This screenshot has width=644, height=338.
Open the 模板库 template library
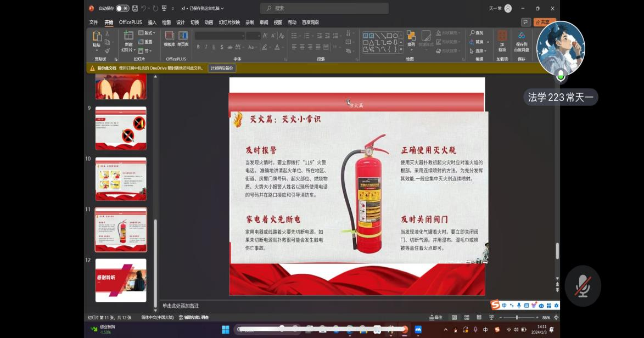[169, 39]
